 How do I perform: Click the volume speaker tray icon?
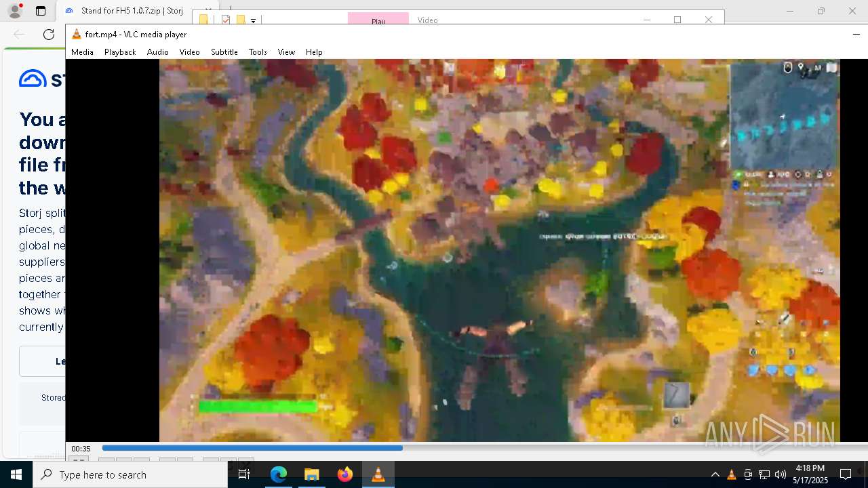pos(781,474)
